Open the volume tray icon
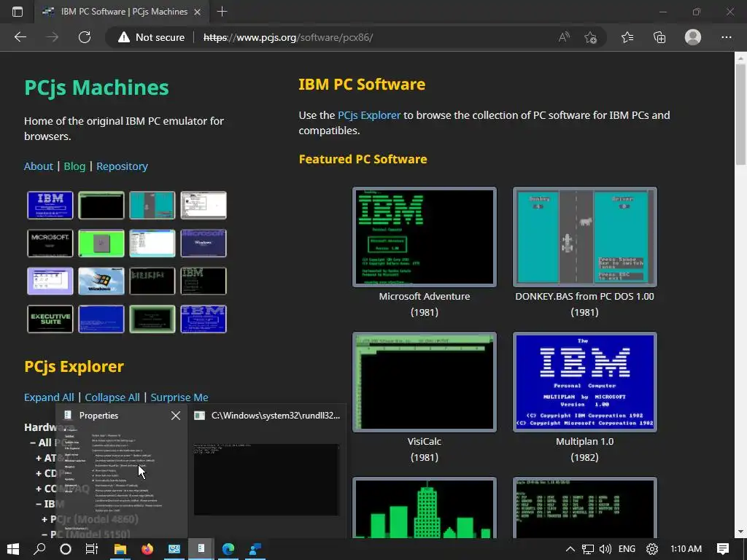The width and height of the screenshot is (747, 560). pos(605,549)
